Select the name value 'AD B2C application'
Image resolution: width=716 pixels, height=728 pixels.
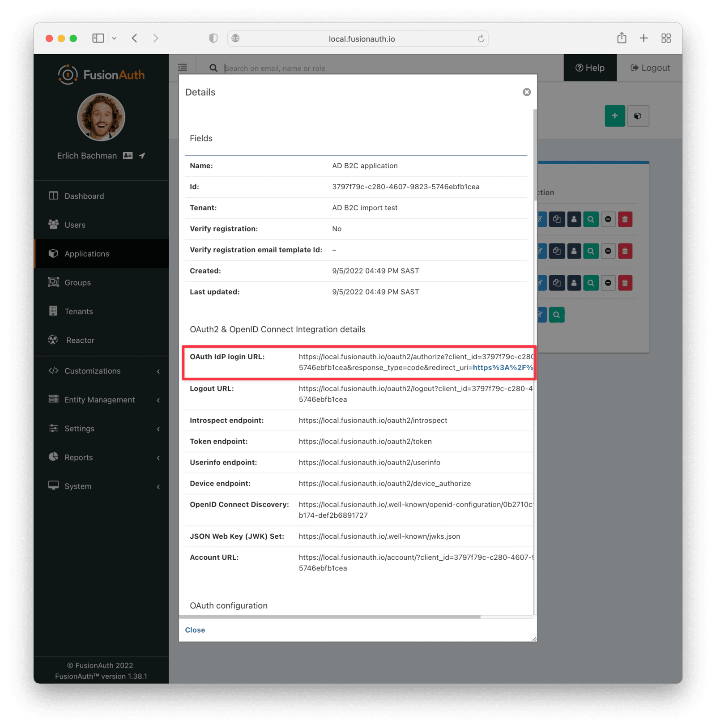[365, 166]
